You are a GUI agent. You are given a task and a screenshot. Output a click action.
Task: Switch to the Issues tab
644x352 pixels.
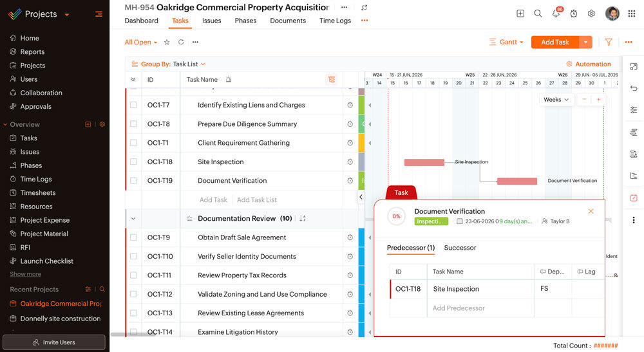coord(211,21)
